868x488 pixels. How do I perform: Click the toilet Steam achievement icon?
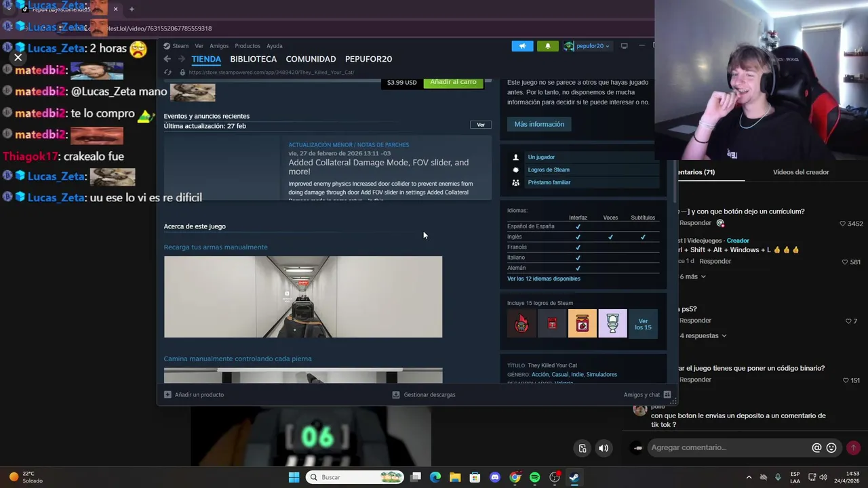pos(613,323)
